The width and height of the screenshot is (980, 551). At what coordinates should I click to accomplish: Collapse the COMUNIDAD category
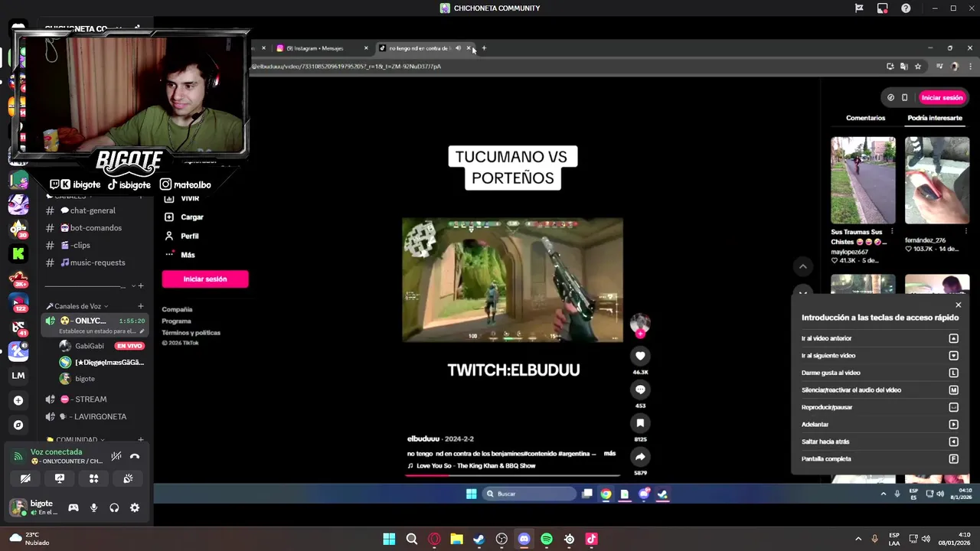(77, 440)
